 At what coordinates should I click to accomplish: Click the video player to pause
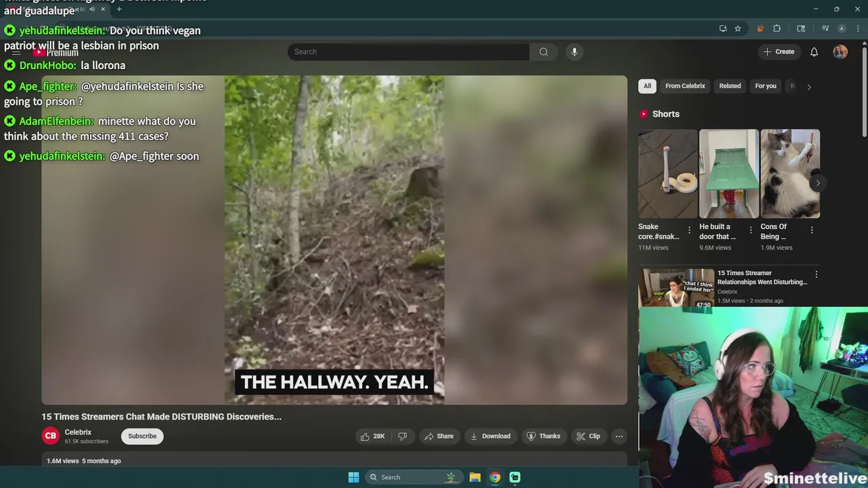pyautogui.click(x=334, y=240)
